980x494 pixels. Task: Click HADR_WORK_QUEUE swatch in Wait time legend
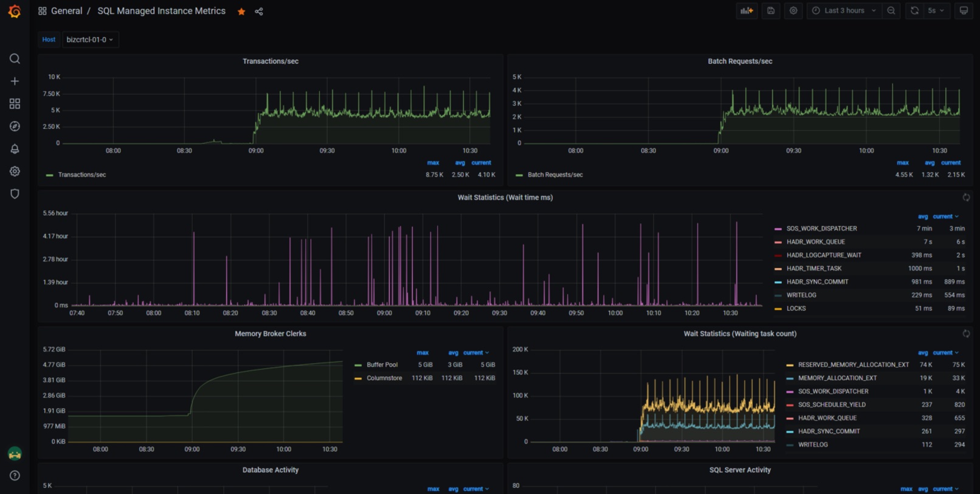click(778, 242)
